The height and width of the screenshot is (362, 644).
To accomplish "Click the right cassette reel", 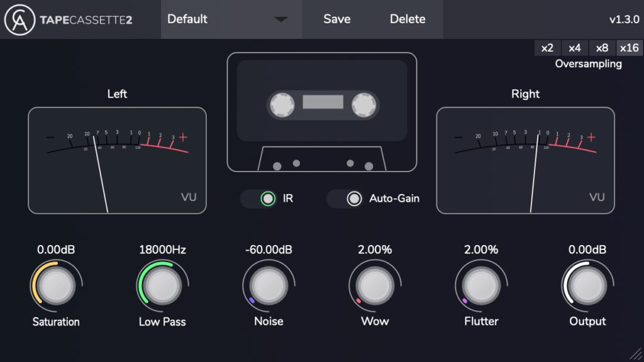I will 364,105.
